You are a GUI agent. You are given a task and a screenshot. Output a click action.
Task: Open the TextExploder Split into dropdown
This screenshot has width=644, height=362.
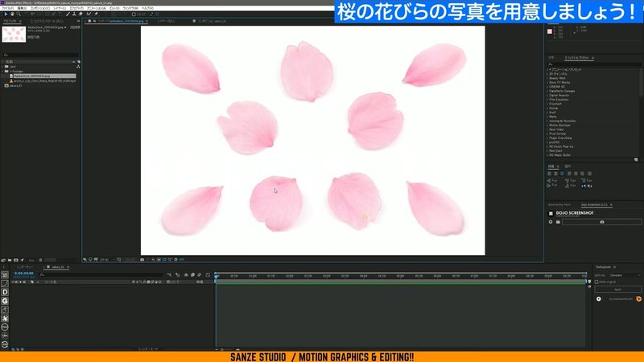click(625, 275)
